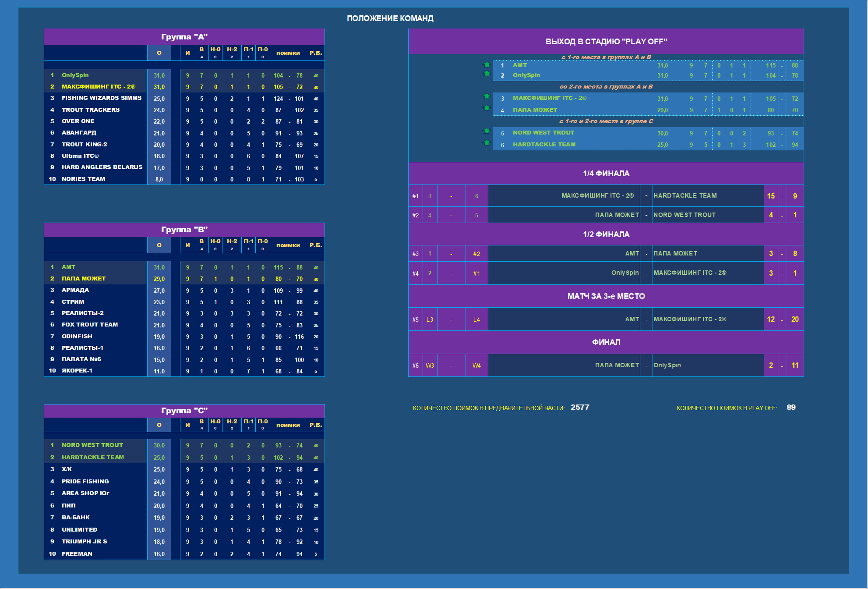
Task: Click ВЫХОД В СТАДИЮ "PLAY OFF" header
Action: point(606,42)
